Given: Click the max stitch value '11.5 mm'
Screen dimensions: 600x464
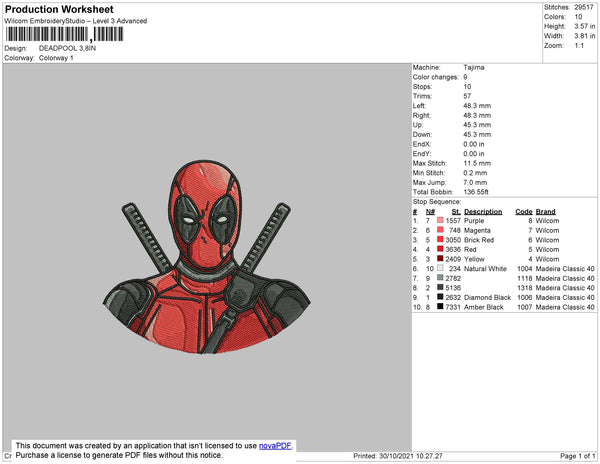Looking at the screenshot, I should [x=477, y=163].
